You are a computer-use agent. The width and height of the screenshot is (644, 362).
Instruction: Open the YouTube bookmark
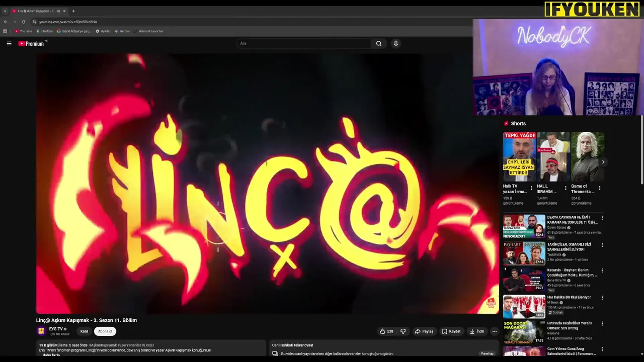(23, 31)
